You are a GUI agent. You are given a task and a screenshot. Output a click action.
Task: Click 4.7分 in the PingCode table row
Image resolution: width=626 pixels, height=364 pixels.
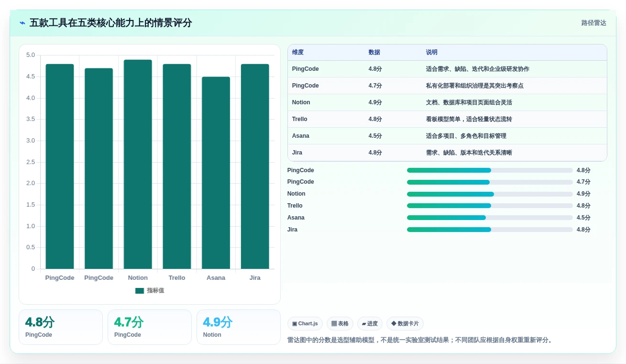pos(375,86)
